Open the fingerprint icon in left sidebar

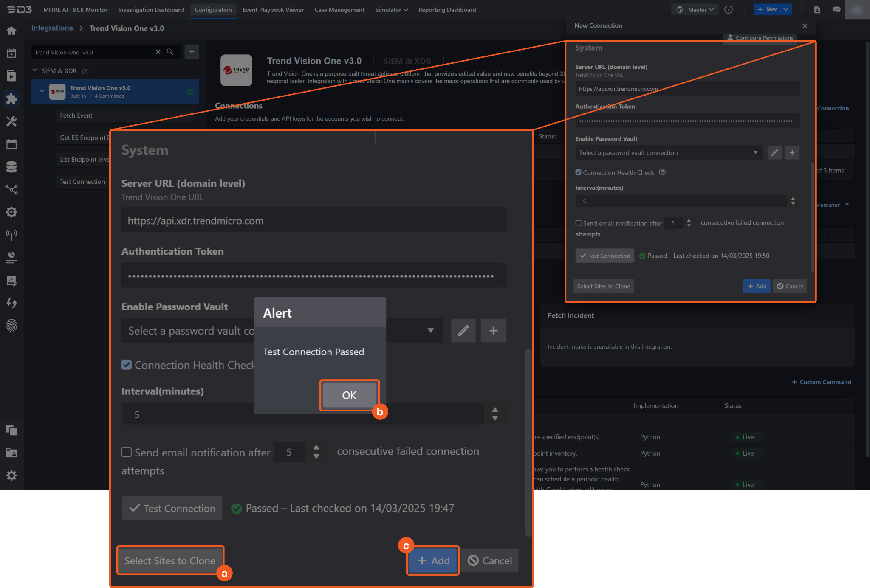[11, 326]
